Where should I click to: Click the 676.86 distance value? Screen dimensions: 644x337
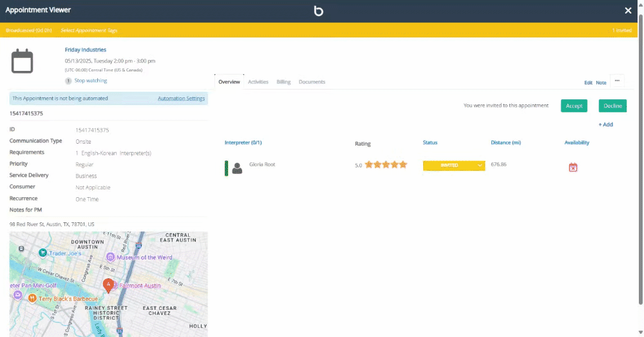point(498,164)
